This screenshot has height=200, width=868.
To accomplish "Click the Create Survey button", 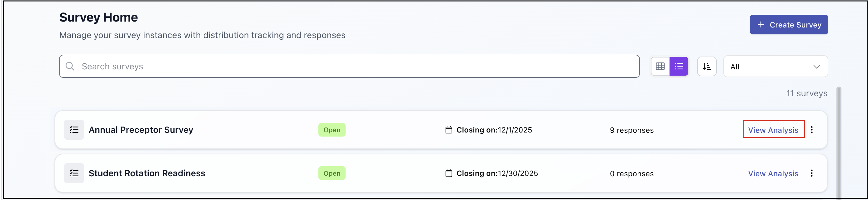I will (x=788, y=25).
